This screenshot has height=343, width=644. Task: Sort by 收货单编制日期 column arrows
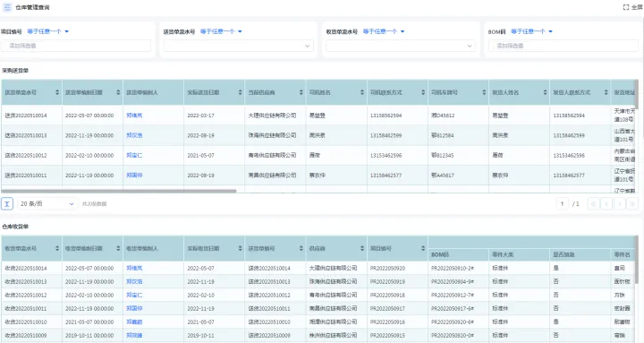(118, 248)
